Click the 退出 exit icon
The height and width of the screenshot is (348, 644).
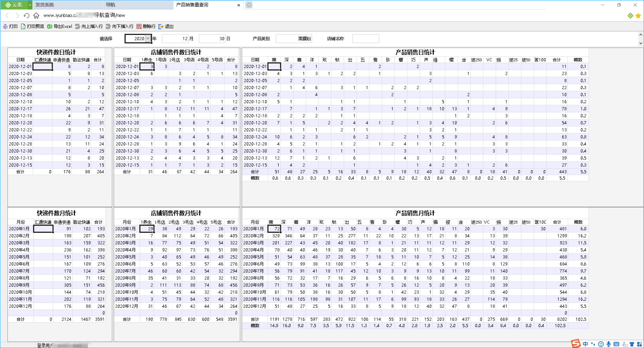coord(161,26)
